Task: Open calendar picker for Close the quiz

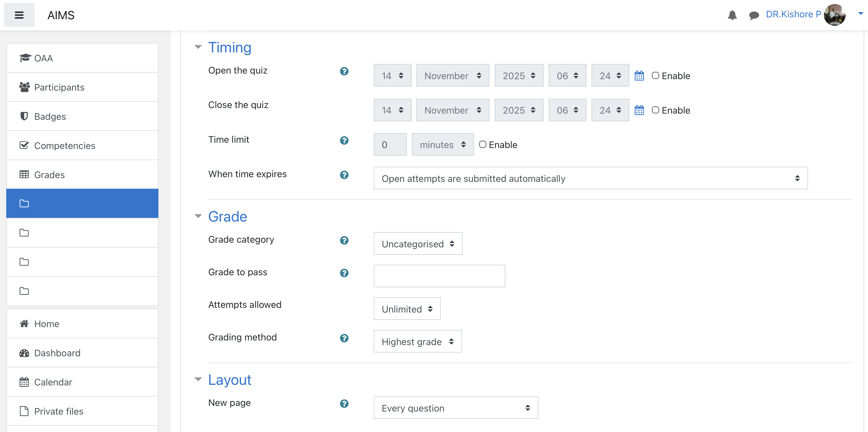Action: [639, 110]
